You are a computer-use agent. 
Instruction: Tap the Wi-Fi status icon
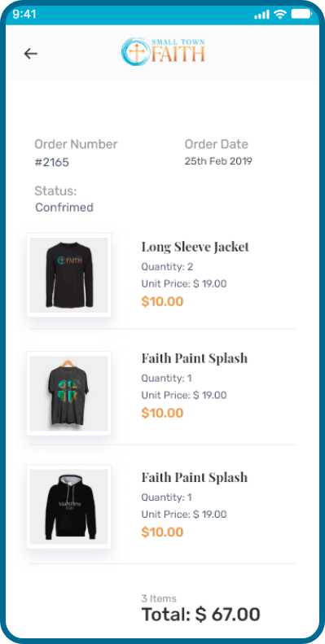tap(281, 15)
